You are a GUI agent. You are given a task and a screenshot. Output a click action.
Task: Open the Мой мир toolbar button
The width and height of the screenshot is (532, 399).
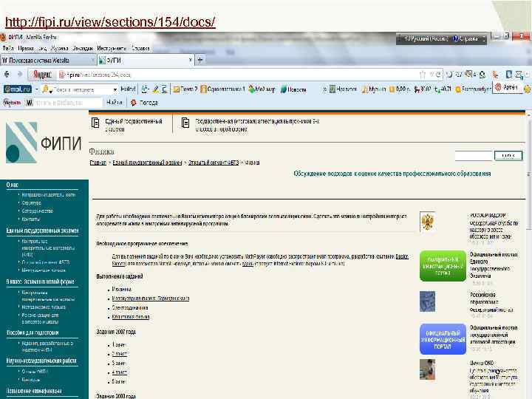point(262,89)
